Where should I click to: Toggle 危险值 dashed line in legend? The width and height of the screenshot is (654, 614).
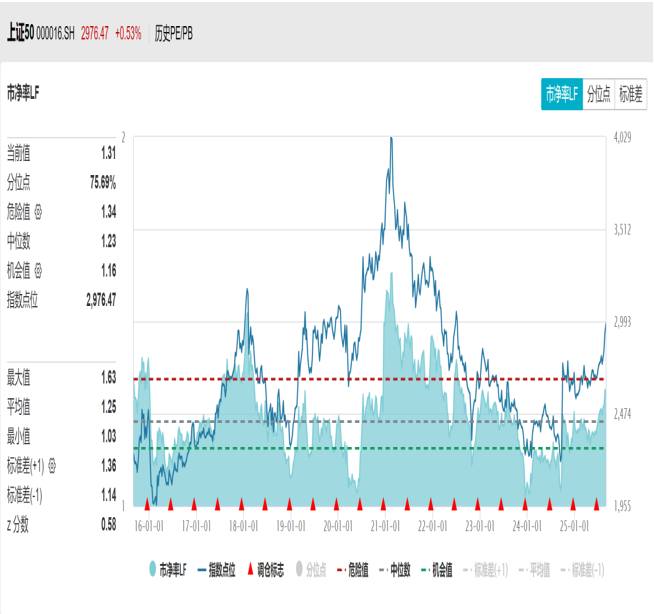click(352, 569)
